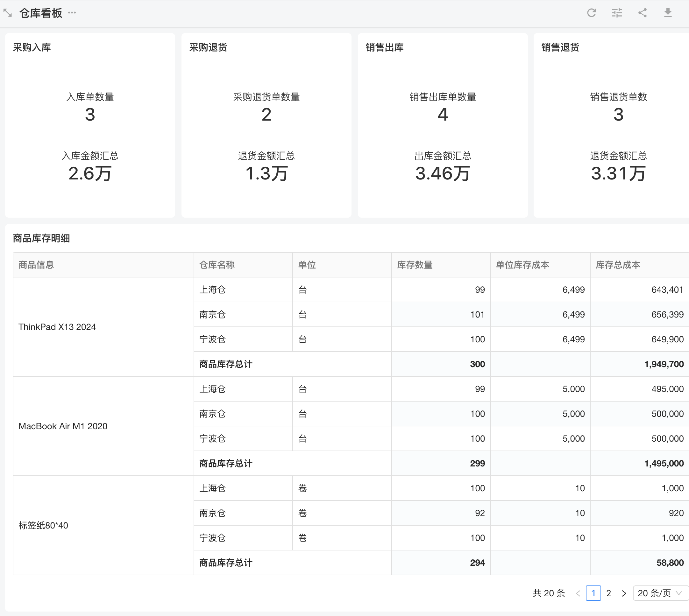This screenshot has width=689, height=616.
Task: Click the 3.31万 sales return amount
Action: (619, 173)
